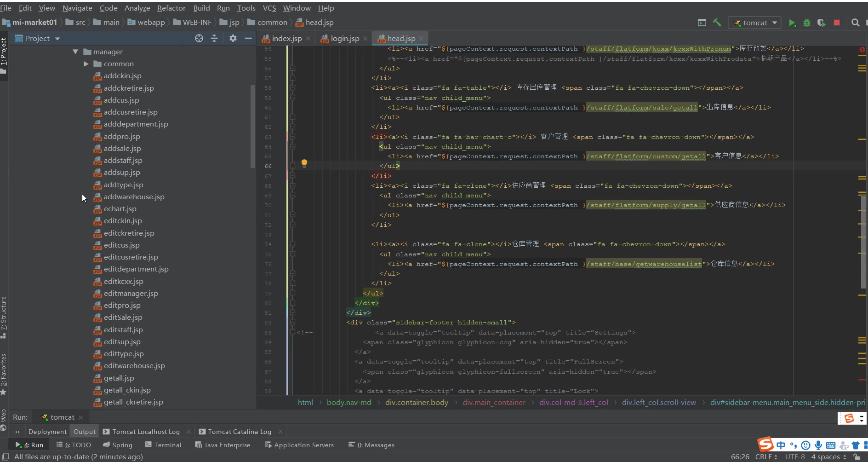Collapse the manager folder in the tree

click(x=75, y=52)
